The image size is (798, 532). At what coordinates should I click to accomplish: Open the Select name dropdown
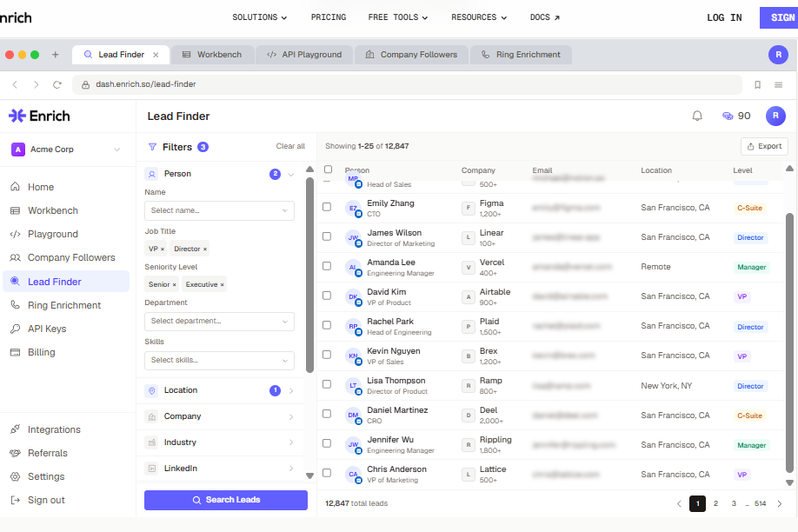coord(219,210)
